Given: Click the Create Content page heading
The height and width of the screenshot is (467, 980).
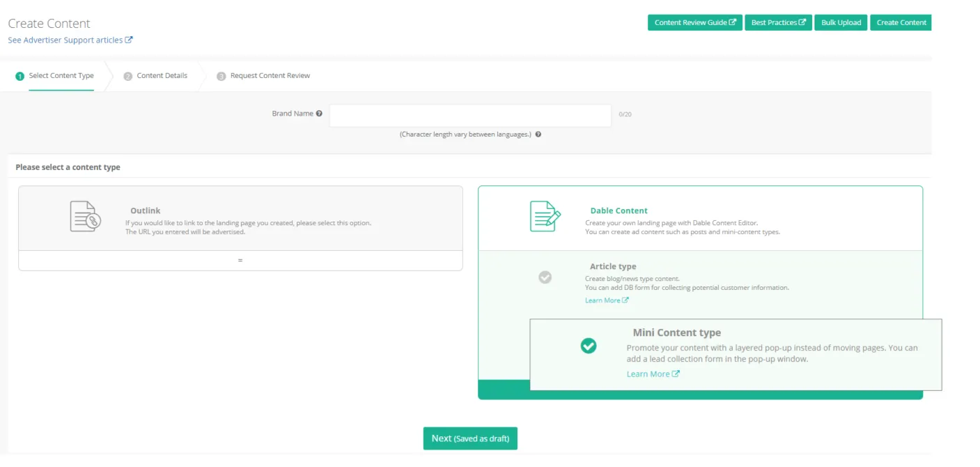Looking at the screenshot, I should [x=49, y=24].
